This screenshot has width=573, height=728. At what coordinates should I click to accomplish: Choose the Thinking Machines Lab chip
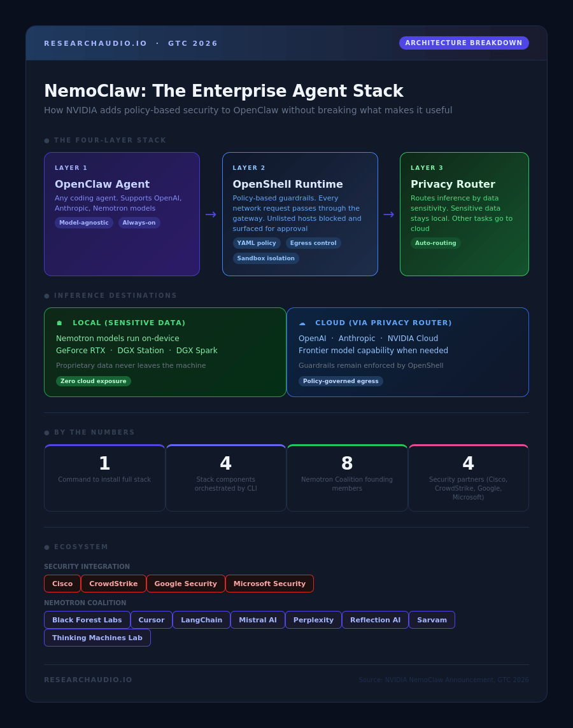(x=97, y=638)
